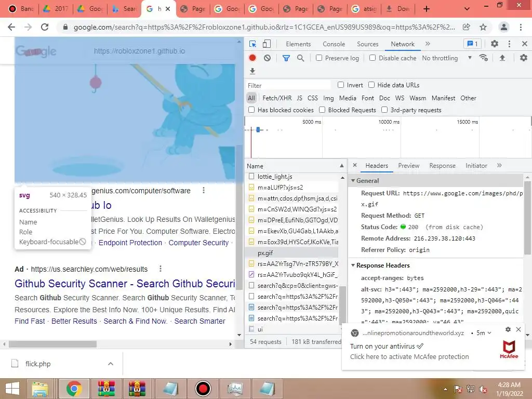532x399 pixels.
Task: Activate the inspect element picker icon
Action: (253, 44)
